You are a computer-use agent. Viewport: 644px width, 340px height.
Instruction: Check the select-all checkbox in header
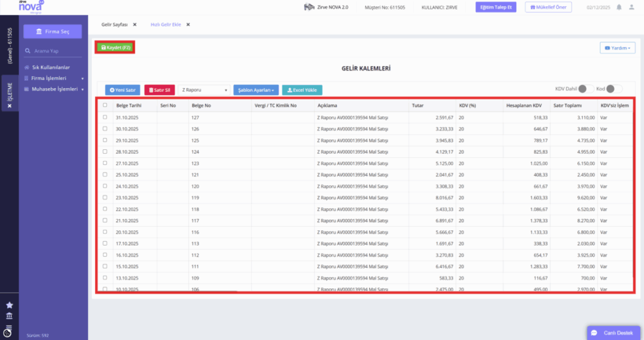[105, 105]
